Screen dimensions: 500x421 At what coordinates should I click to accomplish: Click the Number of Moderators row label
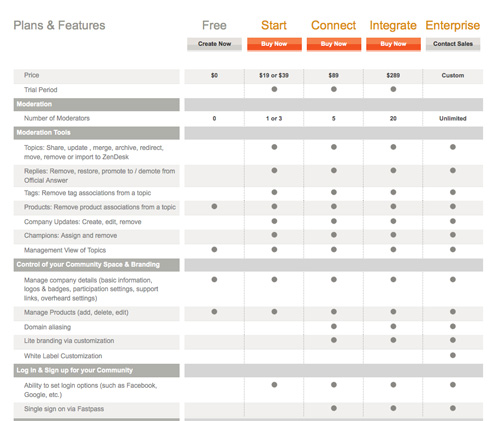(x=57, y=118)
